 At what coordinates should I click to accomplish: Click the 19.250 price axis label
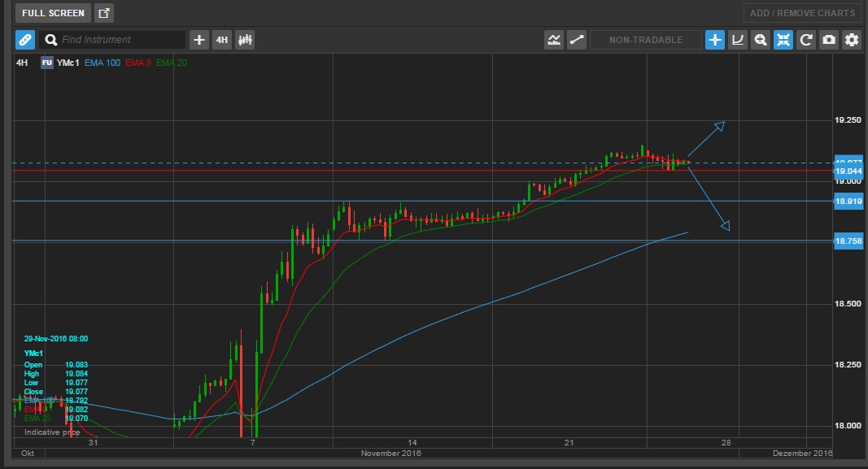tap(848, 120)
